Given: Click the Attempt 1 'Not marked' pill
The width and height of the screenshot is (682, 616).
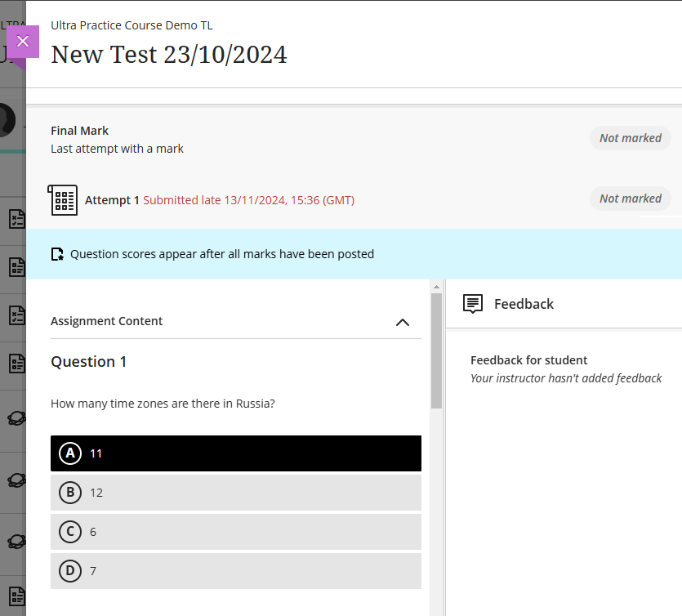Looking at the screenshot, I should [630, 199].
